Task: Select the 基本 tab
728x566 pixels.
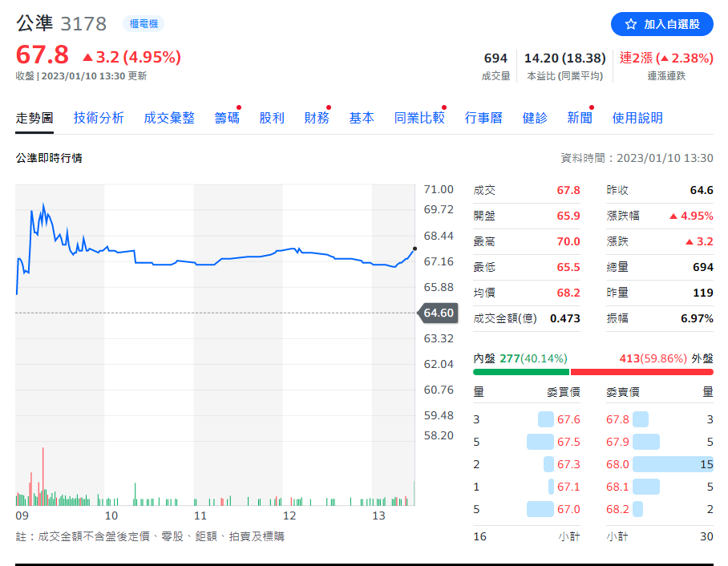Action: pyautogui.click(x=362, y=118)
